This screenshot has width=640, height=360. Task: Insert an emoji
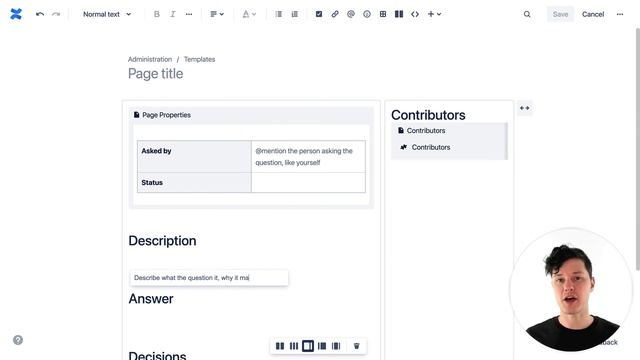coord(367,14)
